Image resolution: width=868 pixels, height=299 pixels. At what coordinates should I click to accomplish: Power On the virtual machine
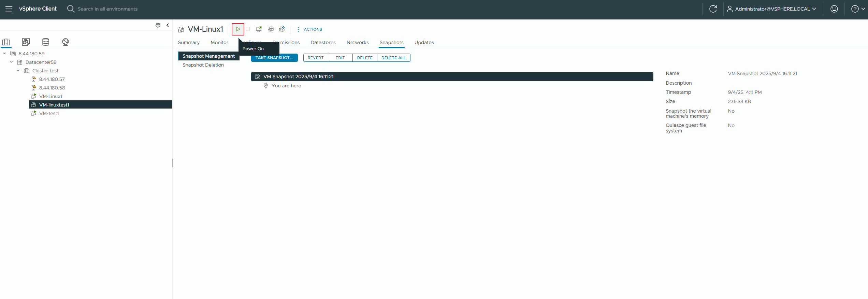(238, 29)
